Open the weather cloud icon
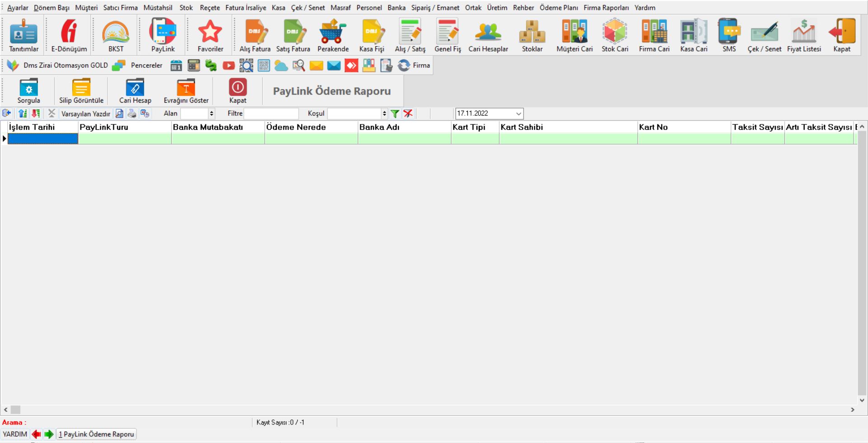This screenshot has height=443, width=868. (x=281, y=66)
